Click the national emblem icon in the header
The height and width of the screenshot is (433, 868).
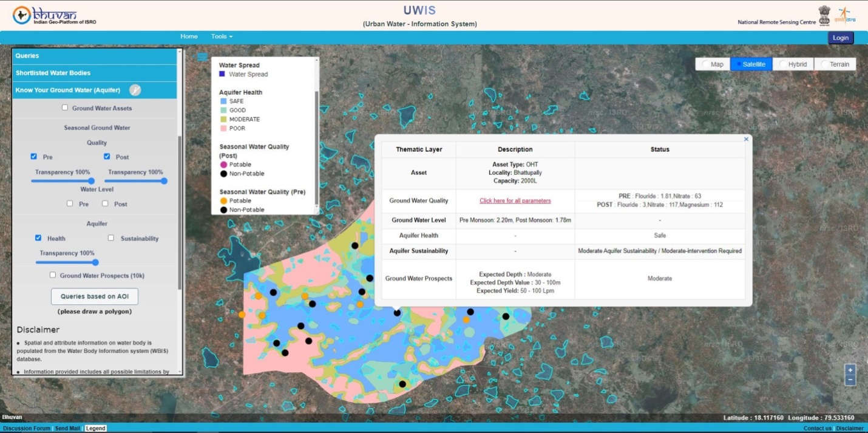tap(824, 15)
